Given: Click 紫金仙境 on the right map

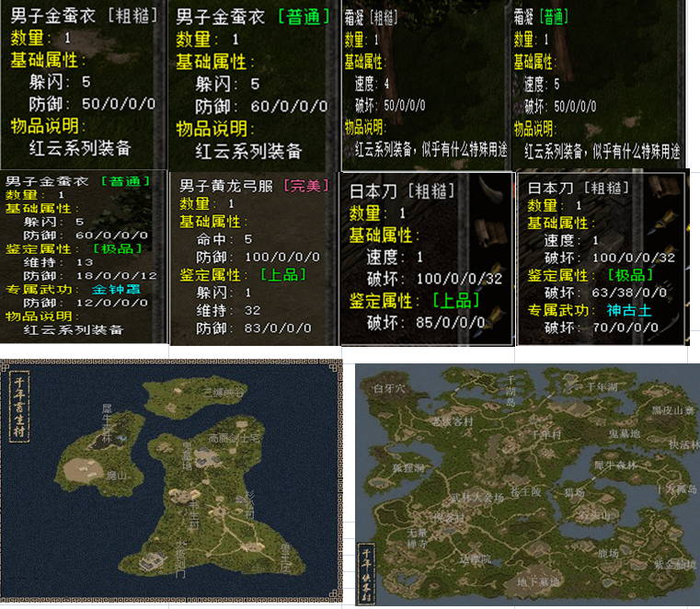Looking at the screenshot, I should [x=673, y=564].
